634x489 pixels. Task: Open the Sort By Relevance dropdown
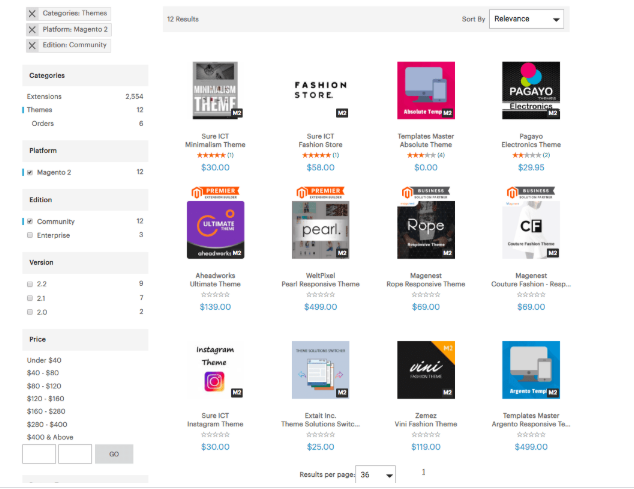[x=526, y=19]
